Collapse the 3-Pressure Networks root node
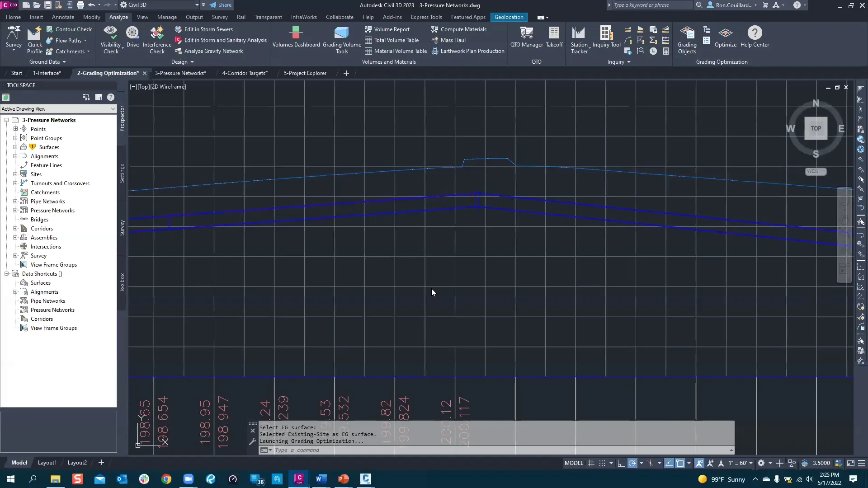868x488 pixels. point(7,120)
